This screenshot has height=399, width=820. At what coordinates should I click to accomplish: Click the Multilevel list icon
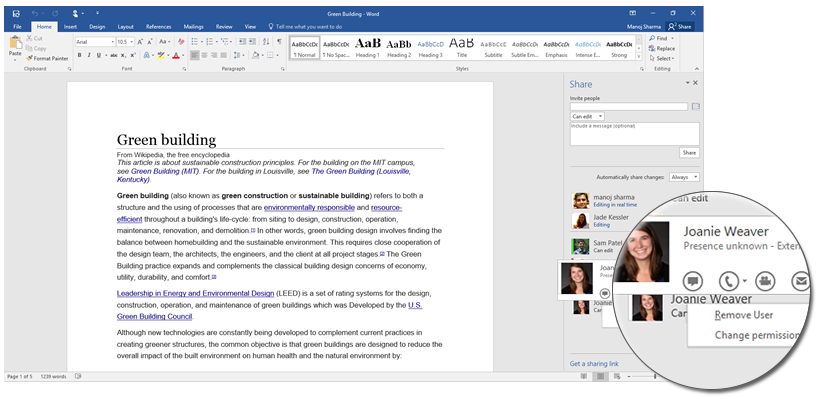[225, 42]
